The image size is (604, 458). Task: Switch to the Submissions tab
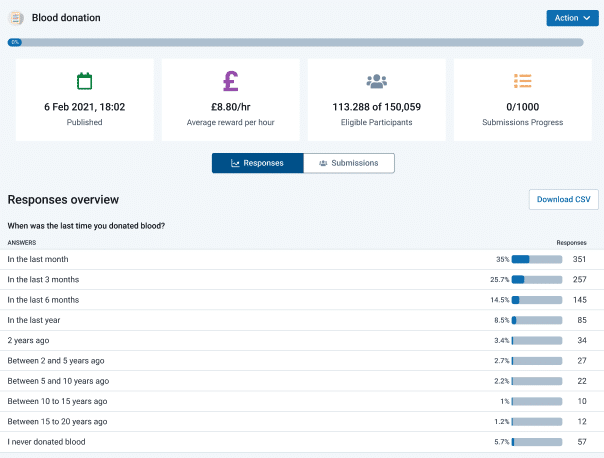coord(349,163)
